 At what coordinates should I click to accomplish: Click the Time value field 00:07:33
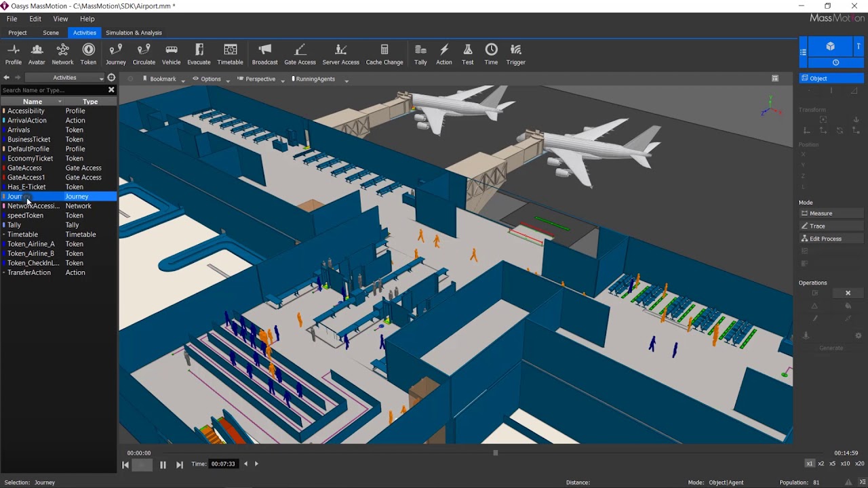pos(223,464)
